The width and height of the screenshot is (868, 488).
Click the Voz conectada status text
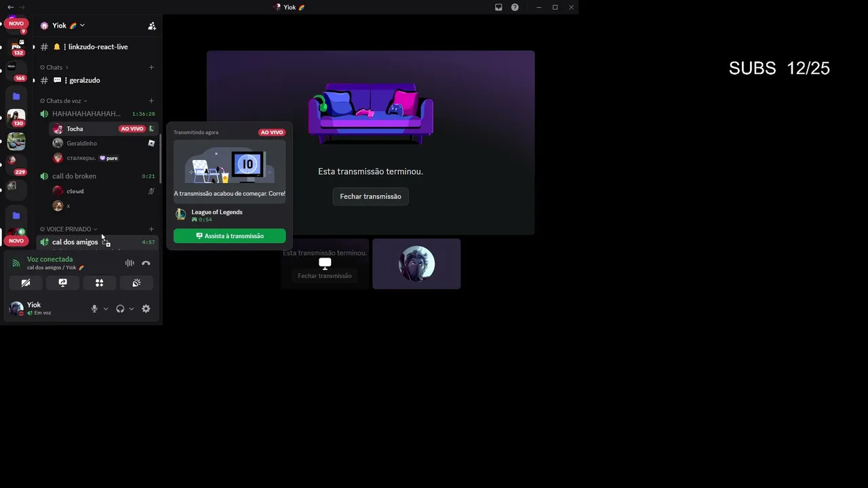[x=50, y=259]
